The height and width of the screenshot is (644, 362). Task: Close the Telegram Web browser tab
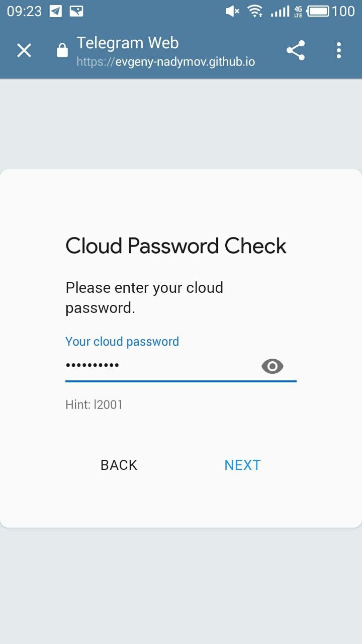pyautogui.click(x=24, y=50)
